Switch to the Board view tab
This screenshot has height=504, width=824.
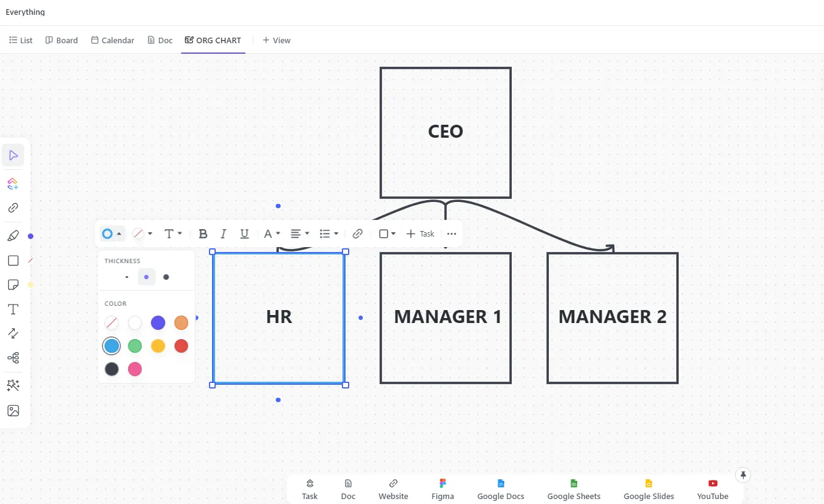[x=62, y=40]
